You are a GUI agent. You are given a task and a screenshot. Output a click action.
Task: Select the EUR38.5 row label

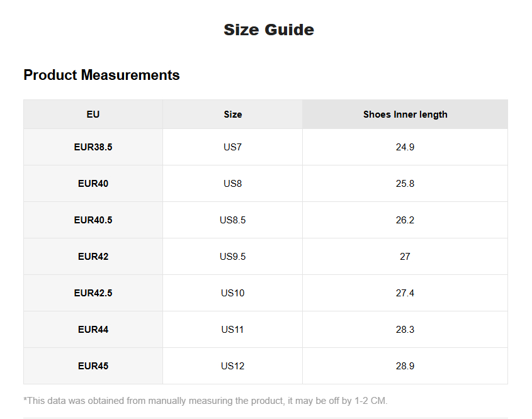93,147
